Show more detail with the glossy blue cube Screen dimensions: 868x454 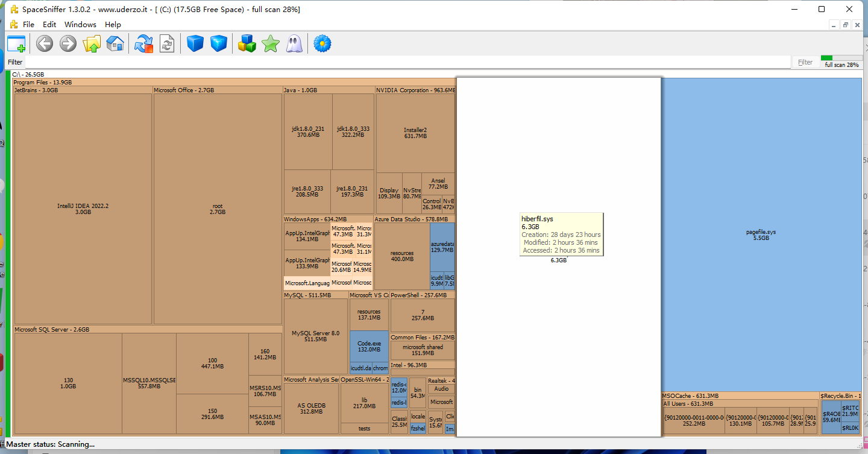(218, 43)
